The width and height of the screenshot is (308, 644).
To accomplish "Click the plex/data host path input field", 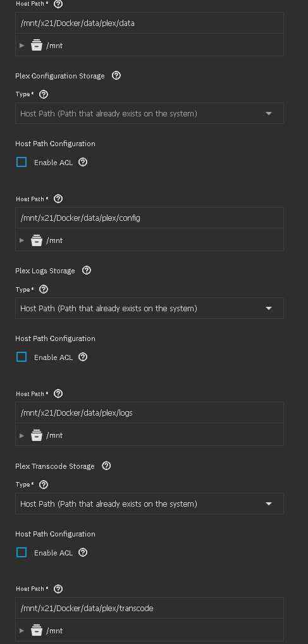I will pos(149,23).
